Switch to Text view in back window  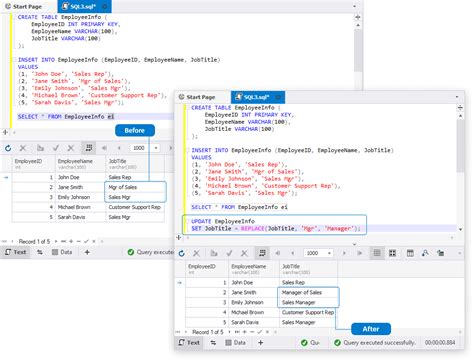[15, 252]
